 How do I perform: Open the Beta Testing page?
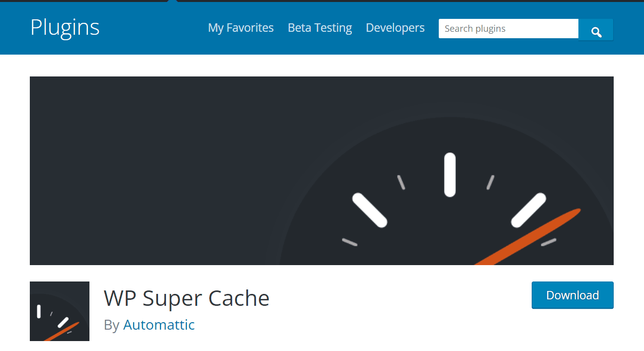click(x=320, y=28)
